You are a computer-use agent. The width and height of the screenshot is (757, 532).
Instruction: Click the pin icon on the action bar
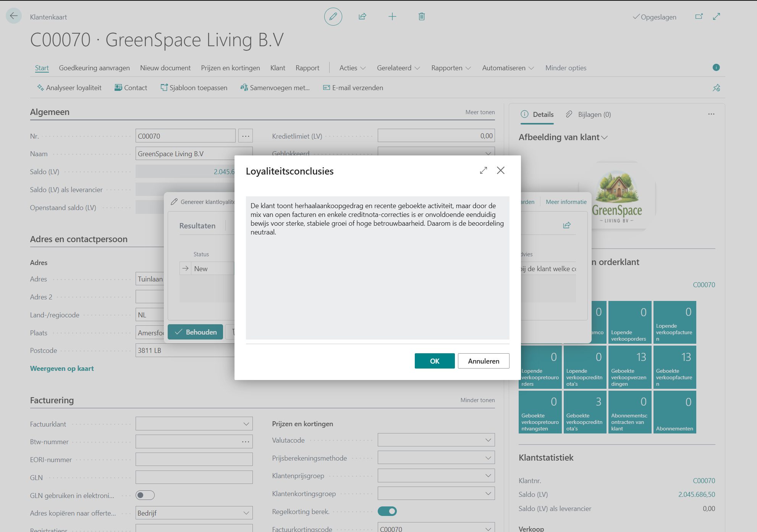click(x=716, y=88)
